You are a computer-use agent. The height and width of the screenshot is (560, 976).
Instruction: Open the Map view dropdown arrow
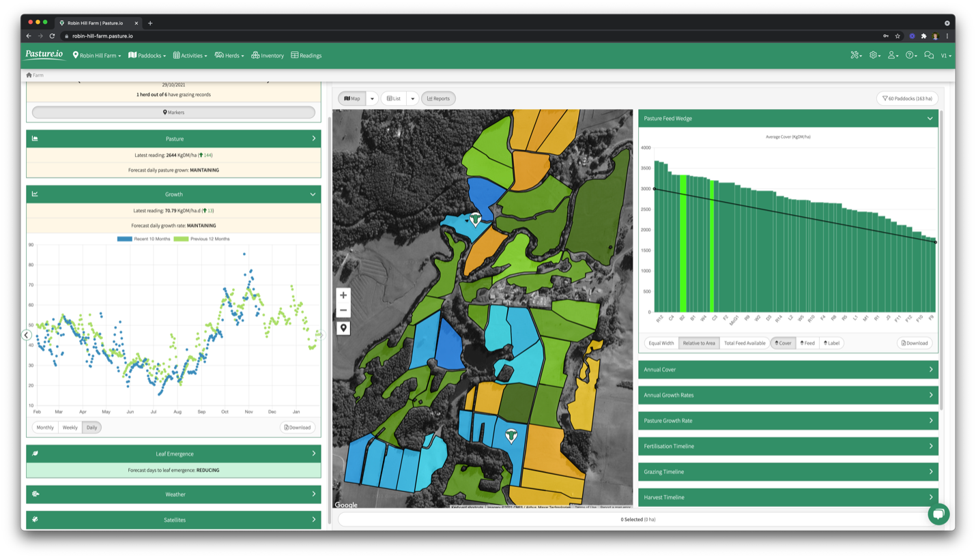pos(372,99)
